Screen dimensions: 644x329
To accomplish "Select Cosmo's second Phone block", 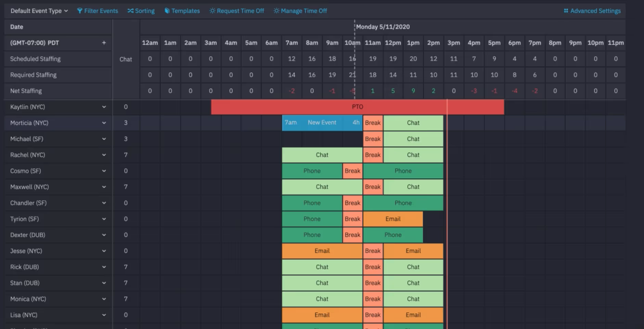I will click(403, 171).
